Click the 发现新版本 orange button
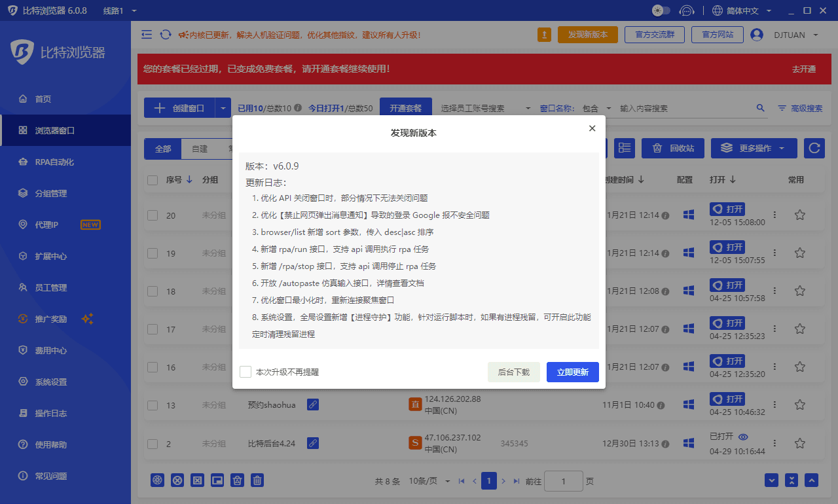The width and height of the screenshot is (838, 504). [588, 35]
